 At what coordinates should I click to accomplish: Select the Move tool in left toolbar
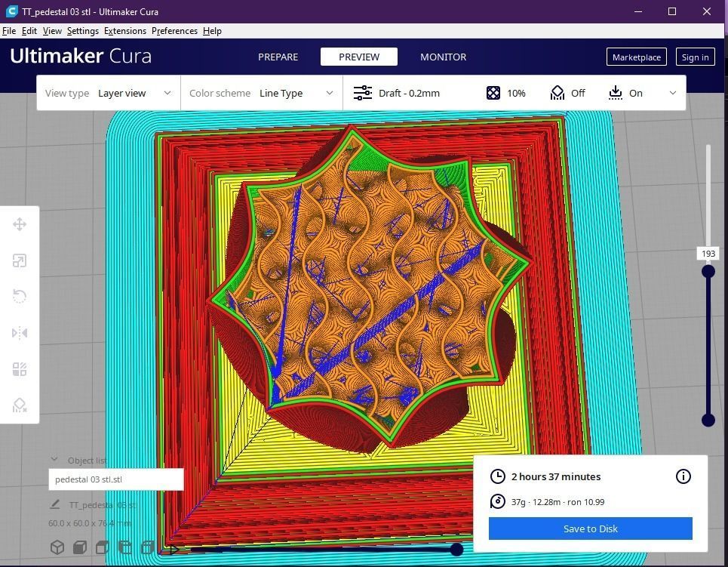pos(20,224)
